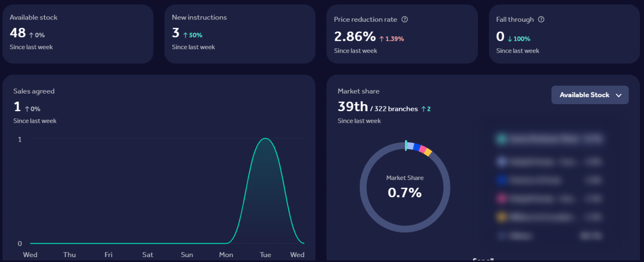This screenshot has width=644, height=262.
Task: Select the Available stock value 48
Action: pos(18,33)
